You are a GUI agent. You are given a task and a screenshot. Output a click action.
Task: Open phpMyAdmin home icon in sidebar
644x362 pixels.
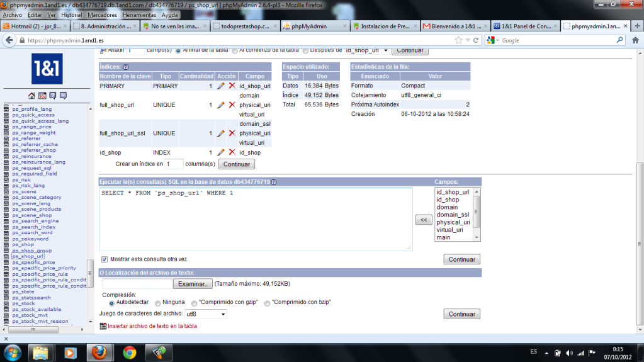tap(31, 96)
